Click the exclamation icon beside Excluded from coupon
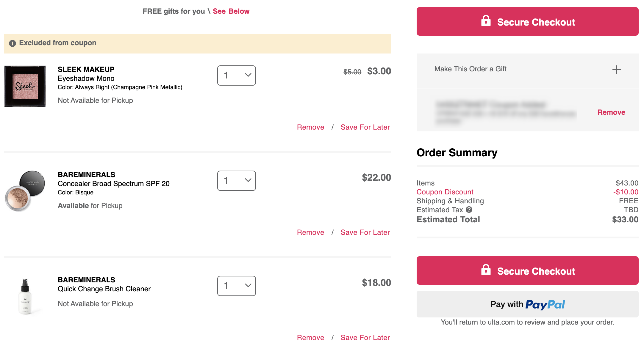 coord(12,43)
